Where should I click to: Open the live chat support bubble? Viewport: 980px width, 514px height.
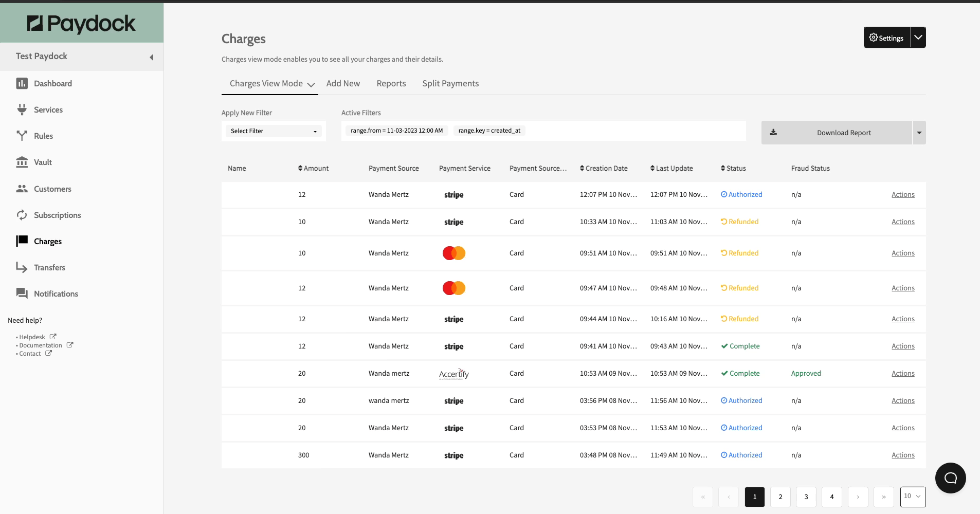click(950, 478)
